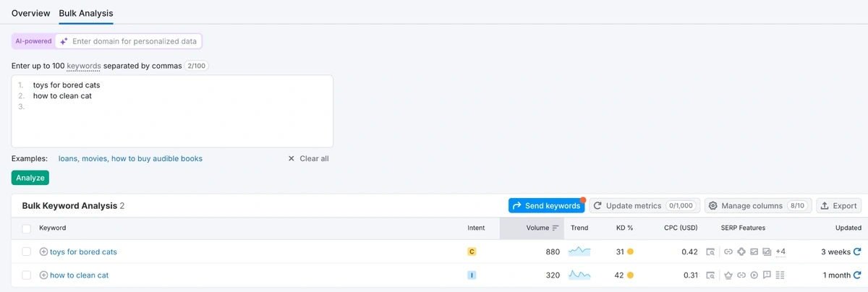View SERP snapshot icon for toys for bored cats
Screen dimensions: 868x292
(710, 252)
